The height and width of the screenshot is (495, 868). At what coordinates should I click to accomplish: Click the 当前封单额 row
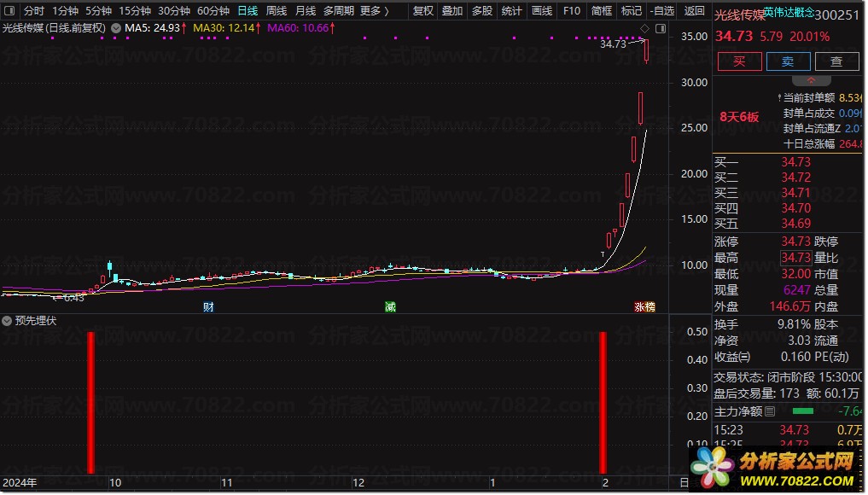820,98
